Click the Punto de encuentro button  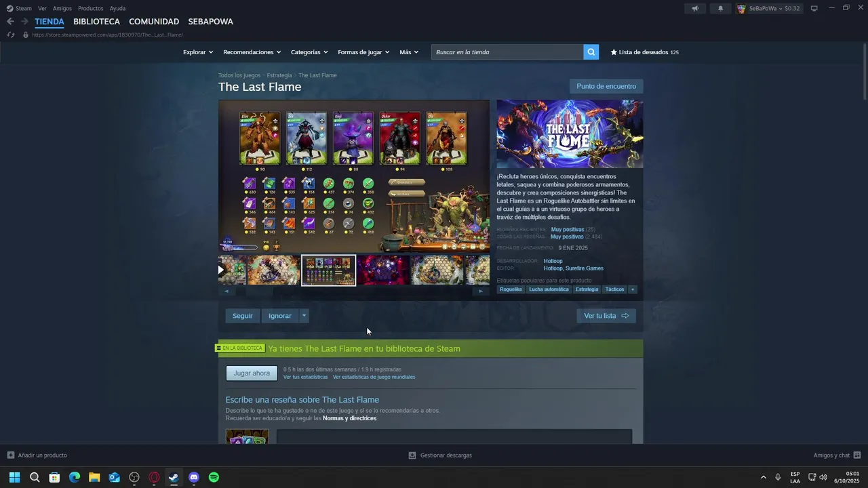click(x=606, y=86)
